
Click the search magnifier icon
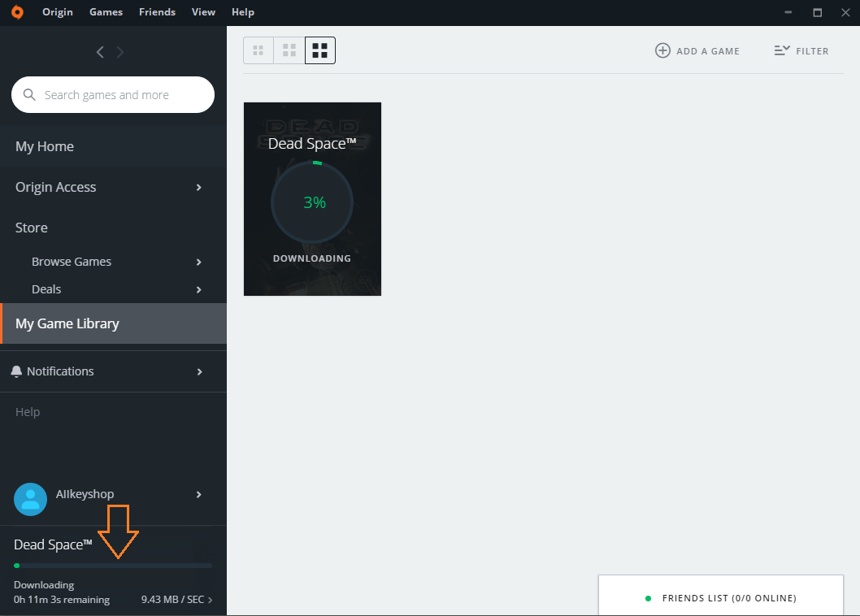30,95
